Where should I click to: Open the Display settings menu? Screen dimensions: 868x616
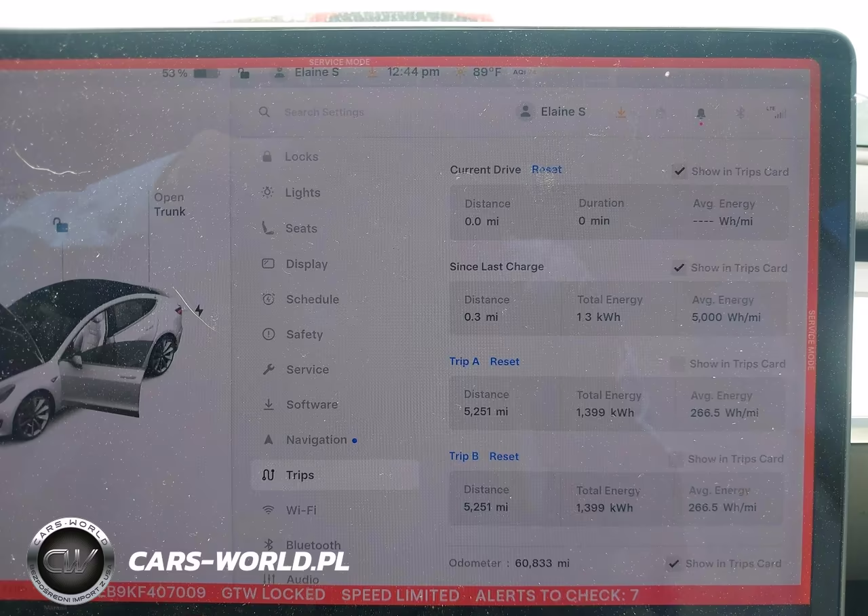tap(307, 264)
